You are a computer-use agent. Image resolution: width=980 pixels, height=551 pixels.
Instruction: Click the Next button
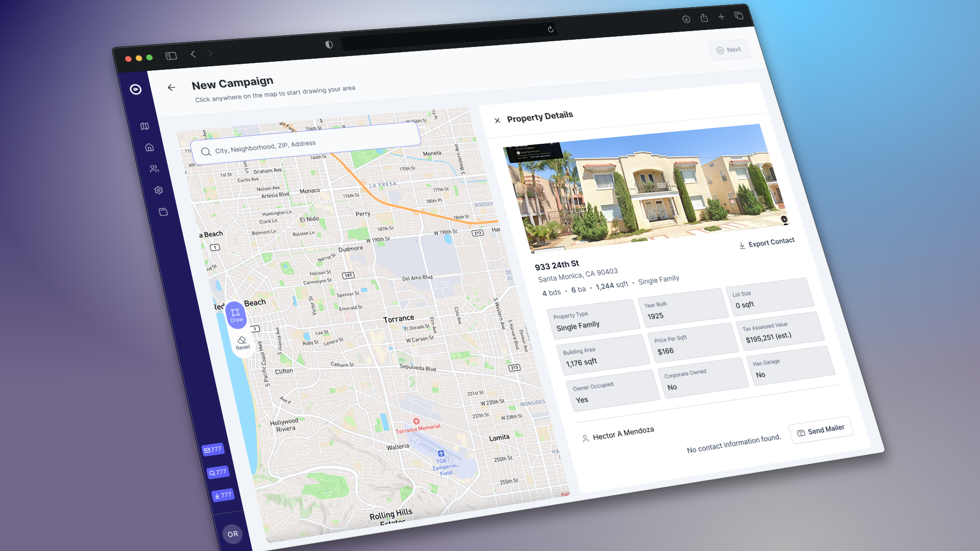click(729, 50)
